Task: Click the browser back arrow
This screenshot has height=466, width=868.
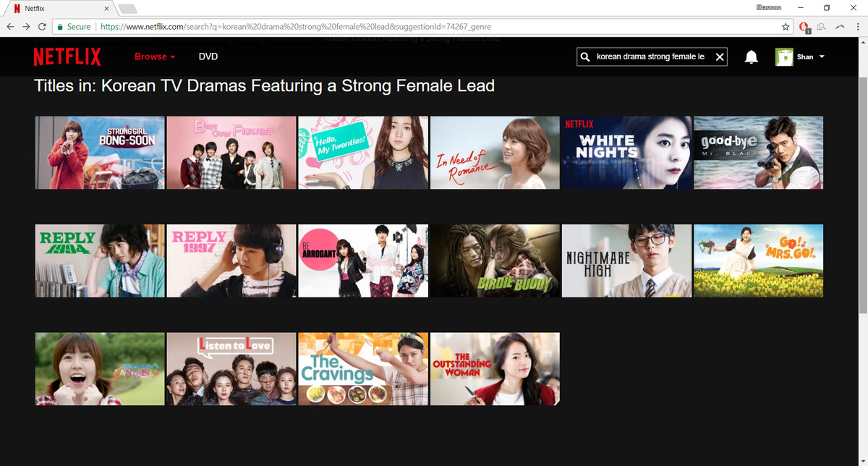Action: pos(10,27)
